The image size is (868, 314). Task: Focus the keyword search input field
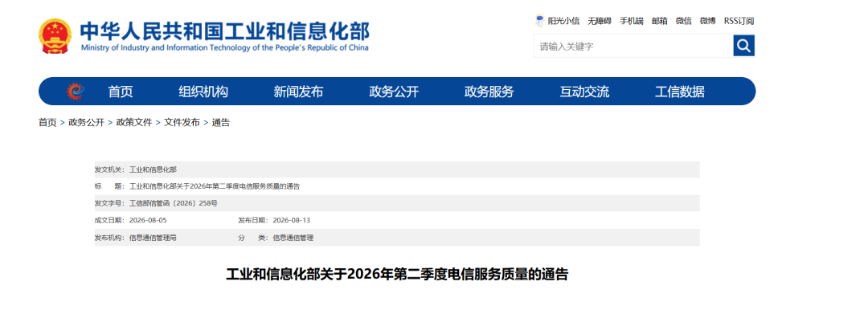click(633, 46)
